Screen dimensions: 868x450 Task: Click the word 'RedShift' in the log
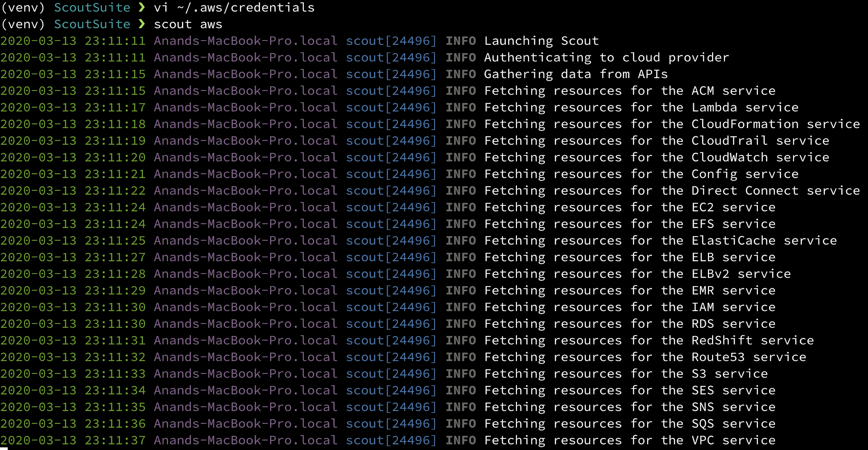722,341
